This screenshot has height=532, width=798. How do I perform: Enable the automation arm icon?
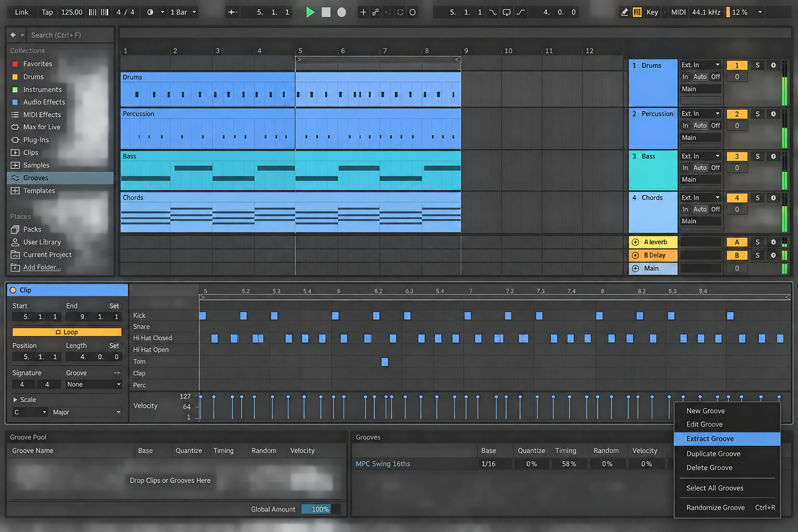click(x=376, y=12)
